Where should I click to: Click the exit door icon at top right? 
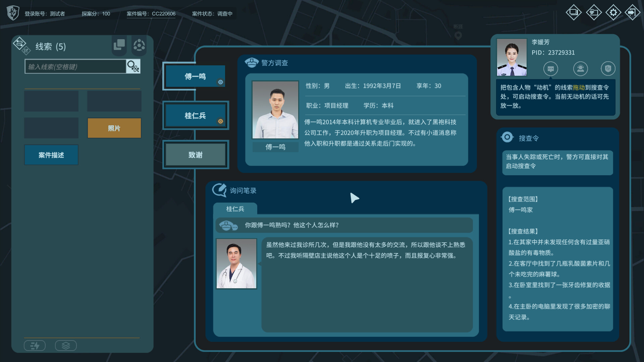tap(633, 12)
